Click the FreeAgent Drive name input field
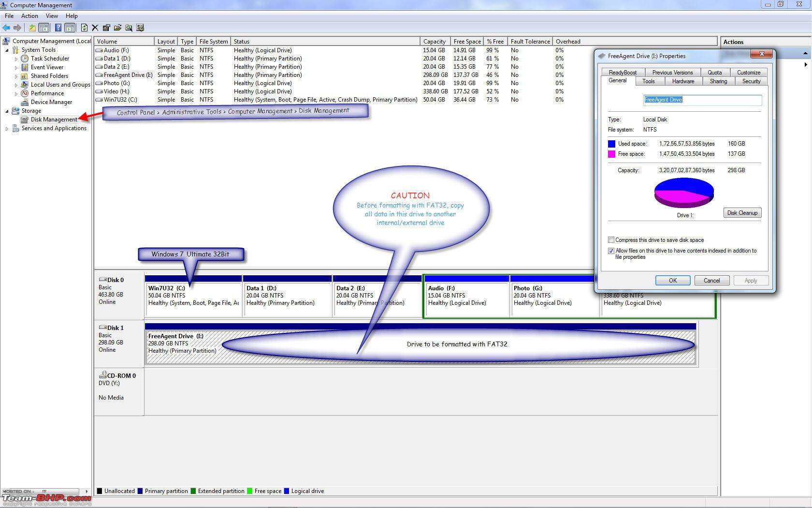Image resolution: width=812 pixels, height=508 pixels. coord(702,100)
